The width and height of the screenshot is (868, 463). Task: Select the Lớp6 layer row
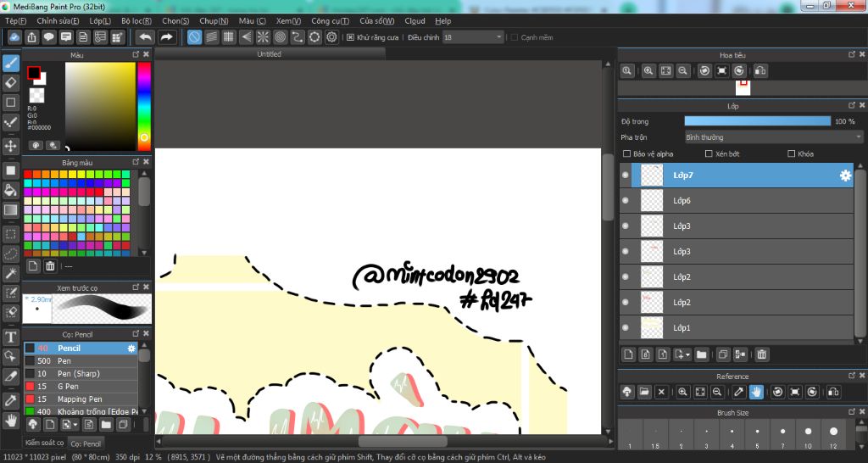coord(737,200)
